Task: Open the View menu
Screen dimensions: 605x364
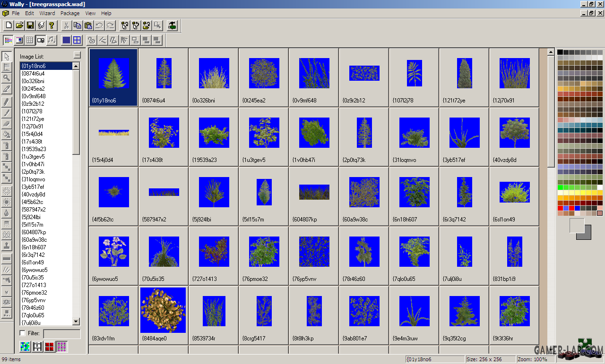Action: pyautogui.click(x=90, y=13)
